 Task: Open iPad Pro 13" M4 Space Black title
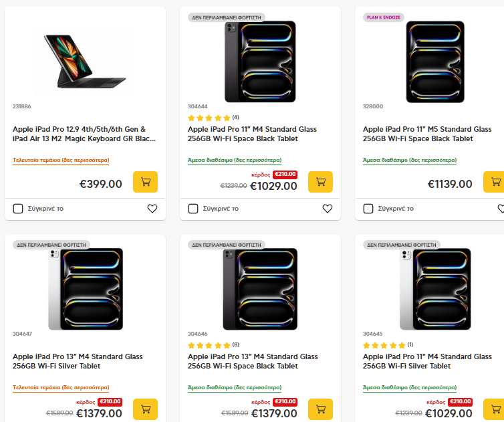252,361
